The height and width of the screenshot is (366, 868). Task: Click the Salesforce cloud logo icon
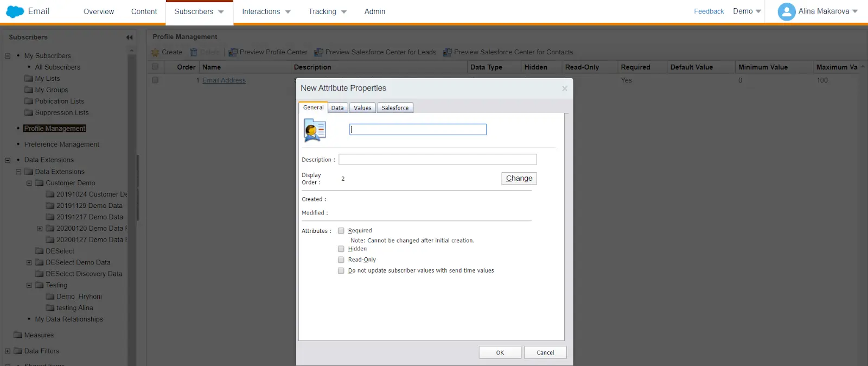tap(15, 11)
